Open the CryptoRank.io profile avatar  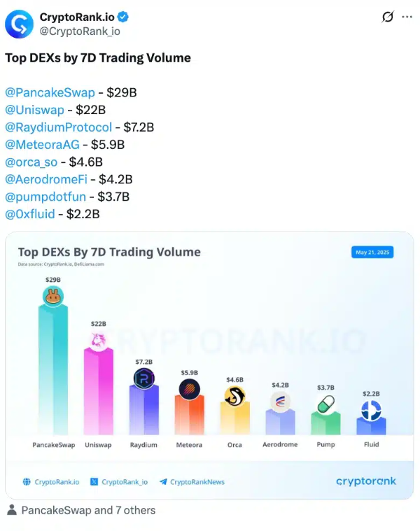[20, 24]
